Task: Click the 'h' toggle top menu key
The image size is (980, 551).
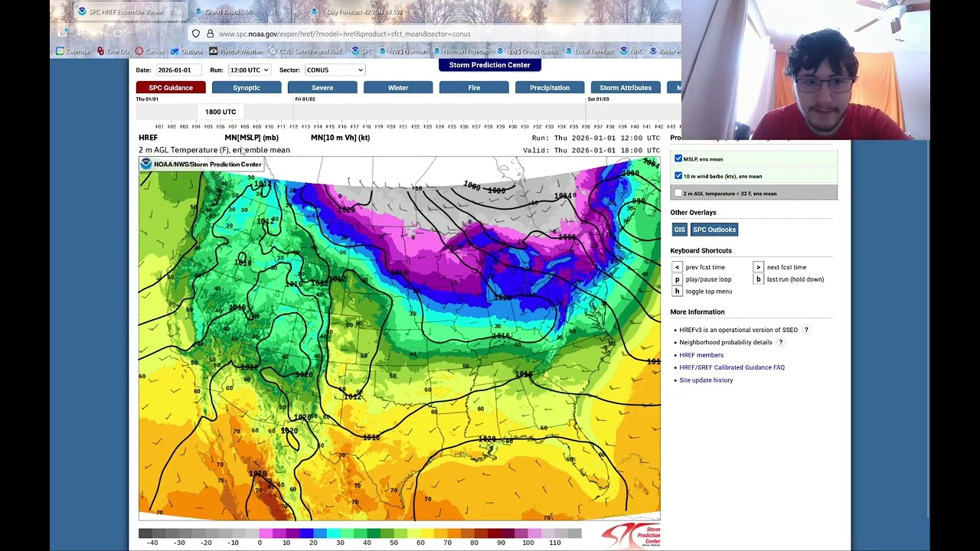Action: click(677, 292)
